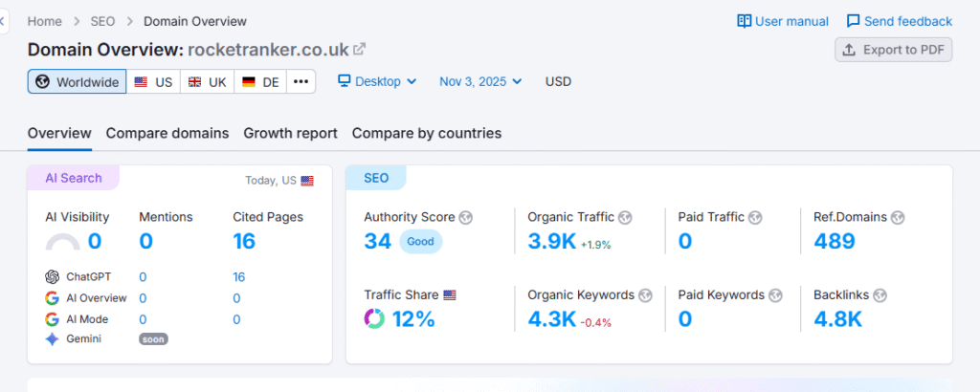
Task: Open the Desktop device dropdown
Action: (377, 81)
